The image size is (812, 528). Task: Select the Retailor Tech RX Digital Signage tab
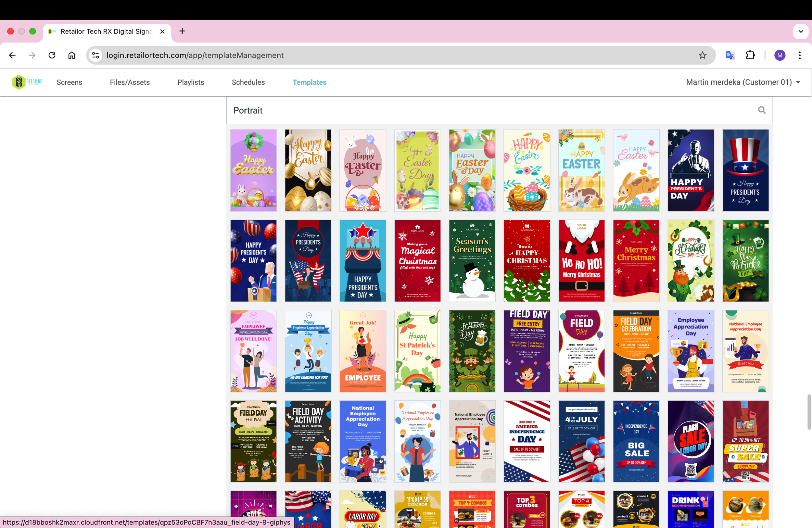(107, 31)
